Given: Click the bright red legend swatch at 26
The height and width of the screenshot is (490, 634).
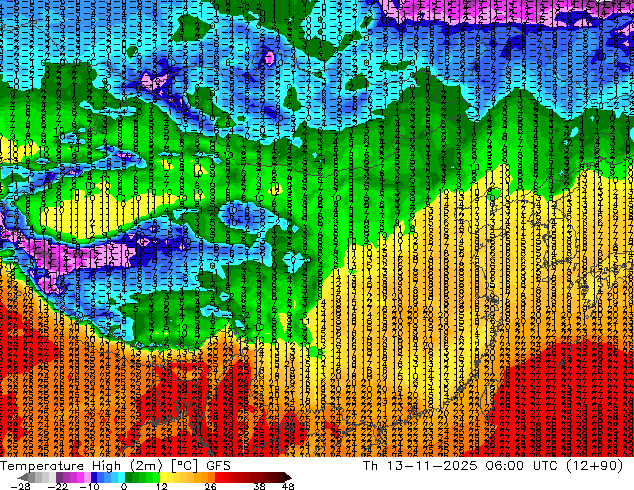Looking at the screenshot, I should [218, 477].
